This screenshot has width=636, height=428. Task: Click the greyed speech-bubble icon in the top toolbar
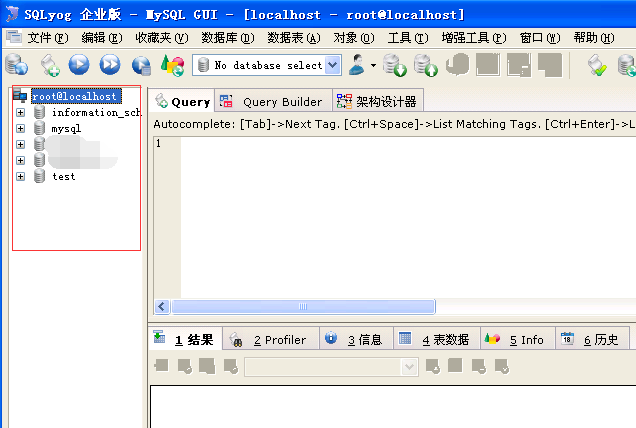[x=457, y=65]
